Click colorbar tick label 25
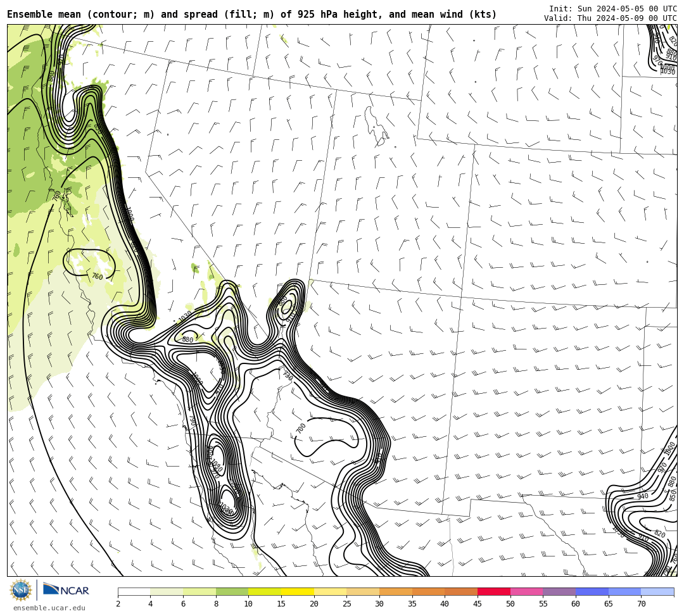The image size is (684, 616). (346, 604)
